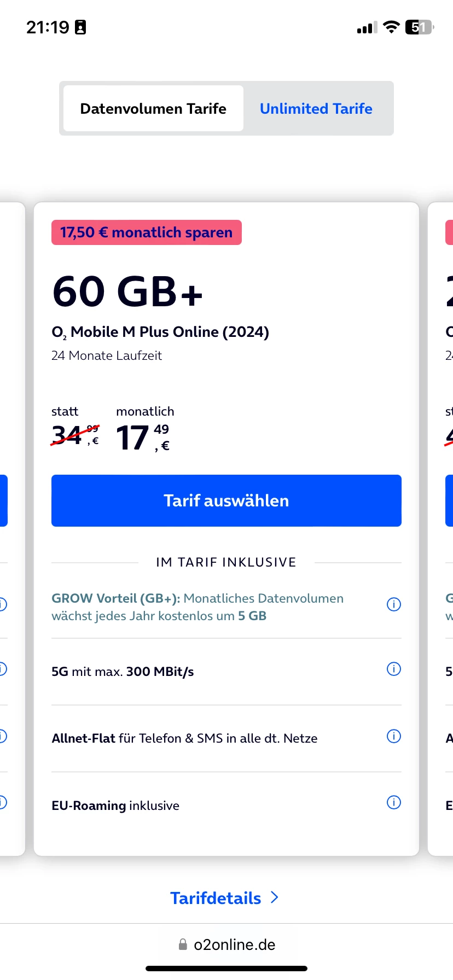
Task: Tap the O2 Mobile M Plus Online title
Action: point(160,332)
